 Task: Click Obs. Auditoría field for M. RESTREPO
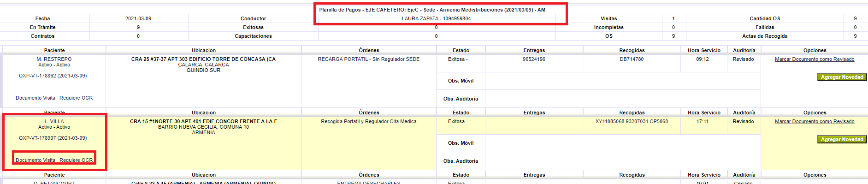point(623,99)
